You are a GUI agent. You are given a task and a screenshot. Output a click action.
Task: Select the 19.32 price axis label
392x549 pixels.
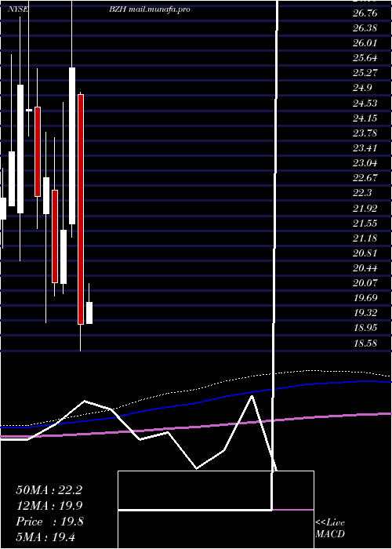click(365, 313)
